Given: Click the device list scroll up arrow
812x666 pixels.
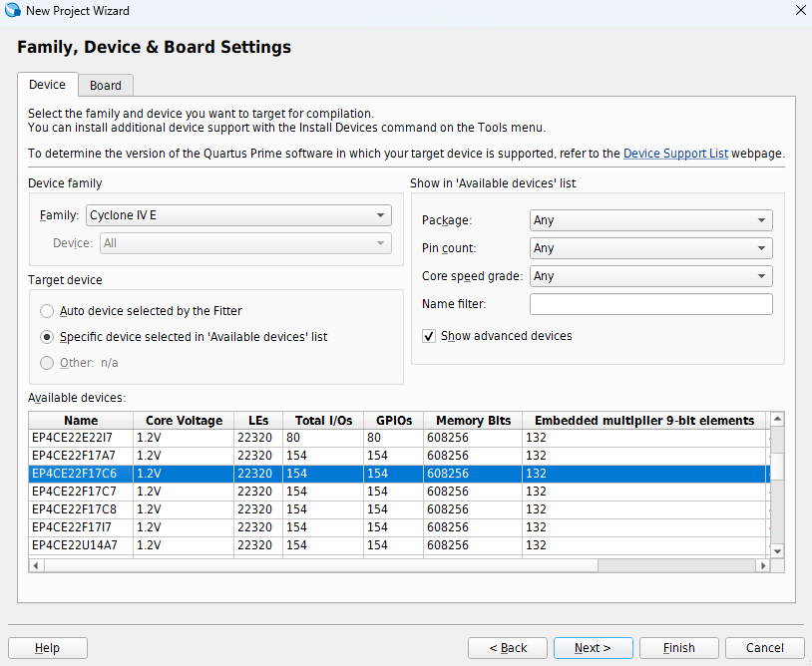Looking at the screenshot, I should [777, 419].
